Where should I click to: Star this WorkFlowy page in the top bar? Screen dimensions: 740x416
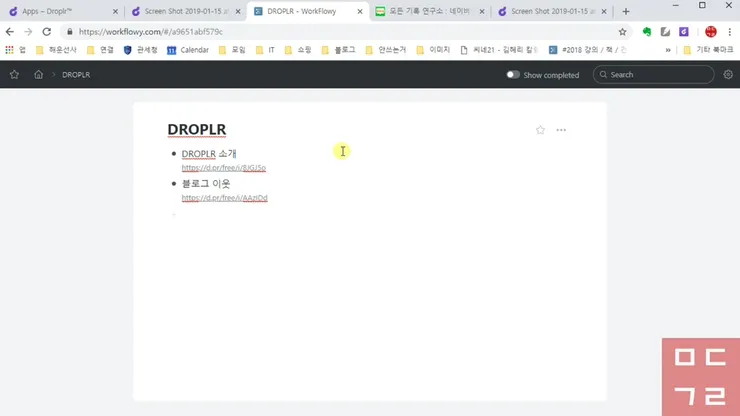click(14, 75)
